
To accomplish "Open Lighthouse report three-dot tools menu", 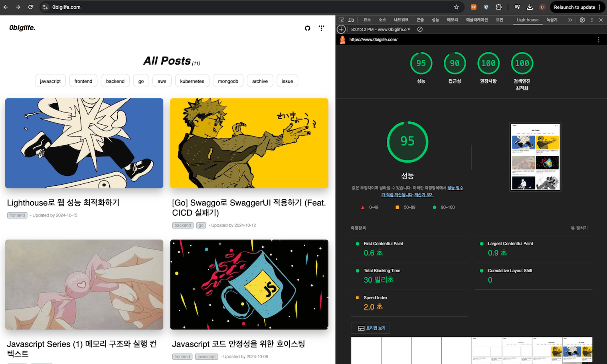I will pyautogui.click(x=598, y=39).
